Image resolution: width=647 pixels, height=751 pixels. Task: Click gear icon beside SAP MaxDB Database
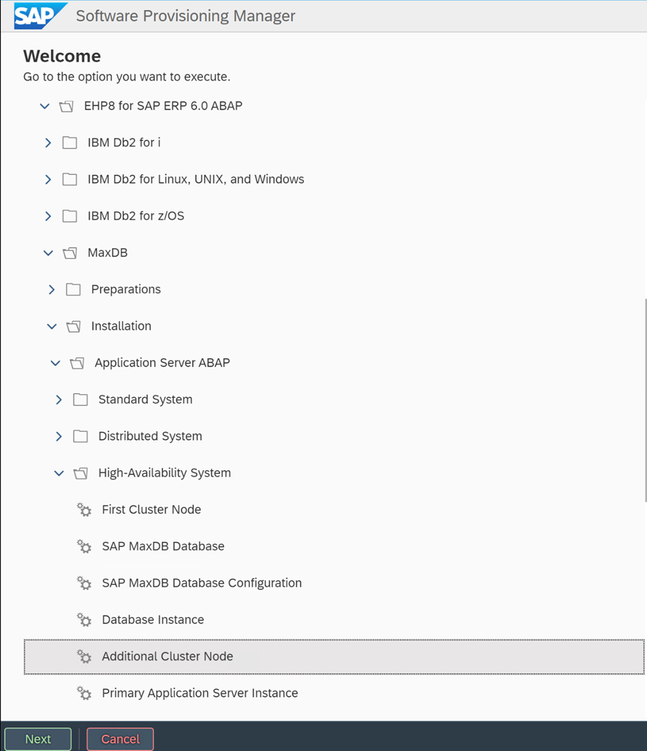[x=84, y=547]
